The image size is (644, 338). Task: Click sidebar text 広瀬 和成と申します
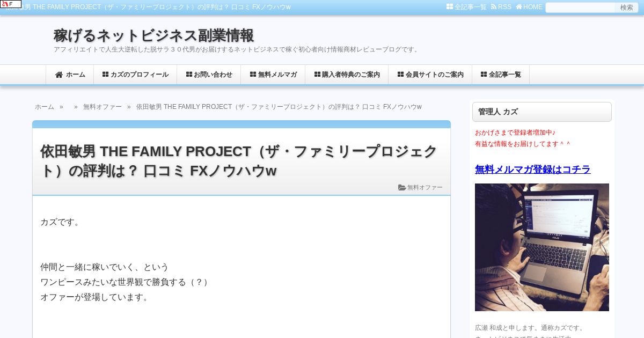click(x=530, y=328)
